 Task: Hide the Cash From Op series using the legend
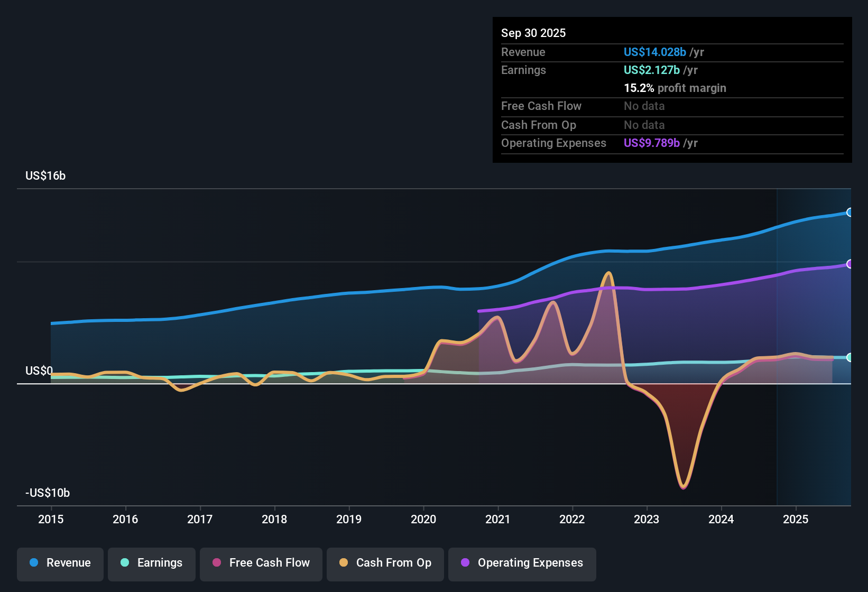point(385,563)
